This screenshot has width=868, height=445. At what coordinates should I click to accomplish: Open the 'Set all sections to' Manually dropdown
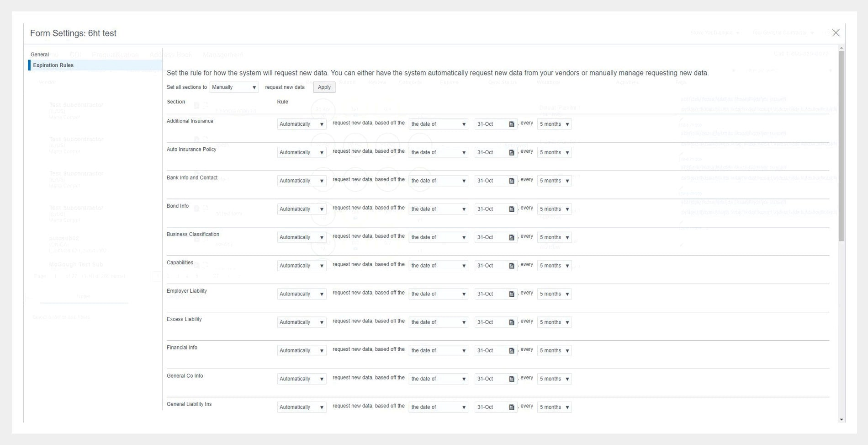(234, 87)
